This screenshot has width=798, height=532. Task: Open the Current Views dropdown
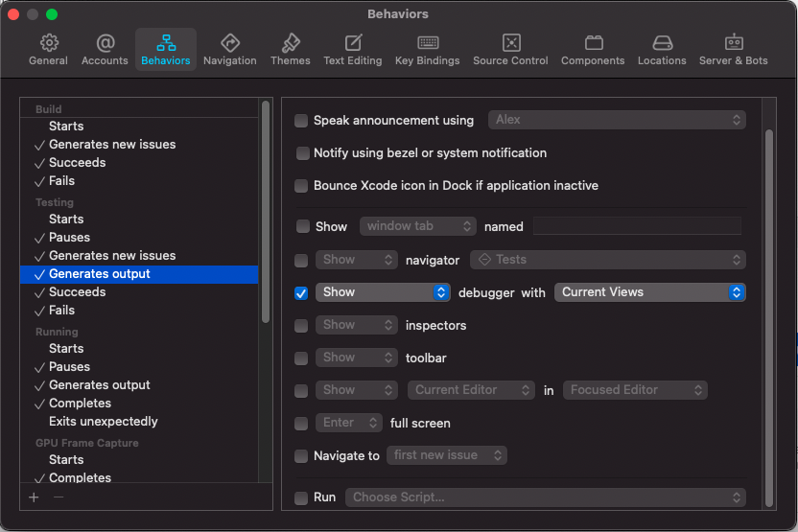point(650,292)
